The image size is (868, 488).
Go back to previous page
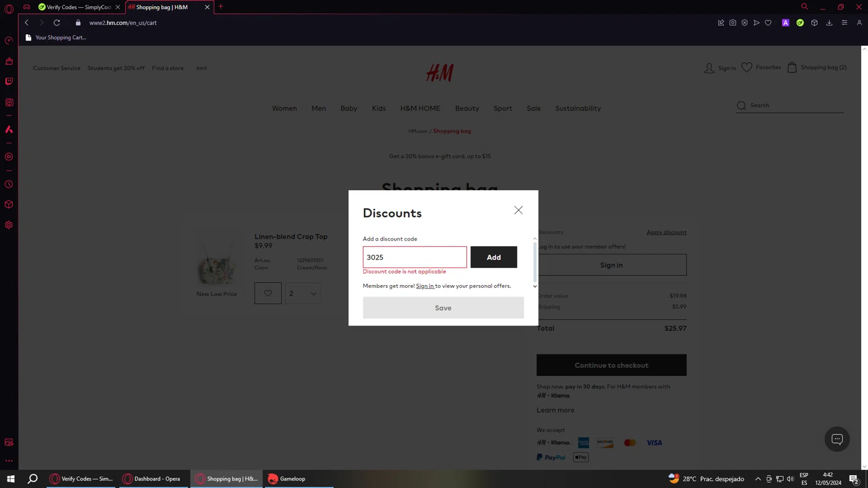(x=27, y=23)
